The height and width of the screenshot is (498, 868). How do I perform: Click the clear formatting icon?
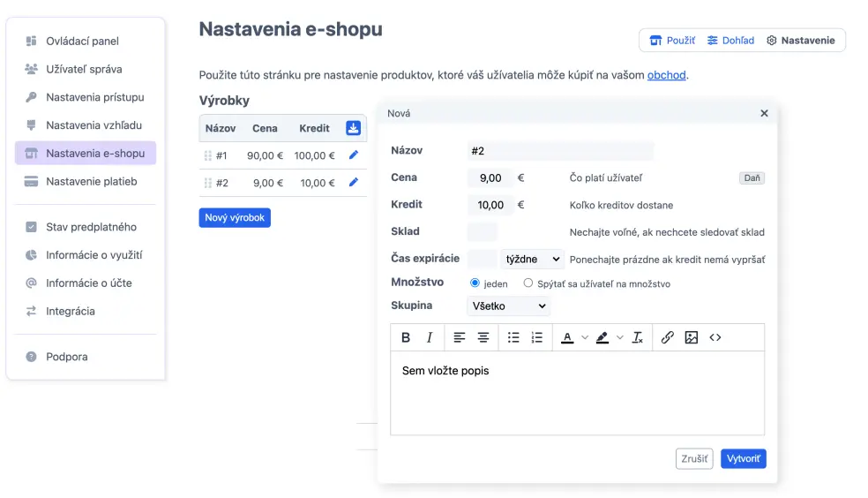(x=638, y=337)
